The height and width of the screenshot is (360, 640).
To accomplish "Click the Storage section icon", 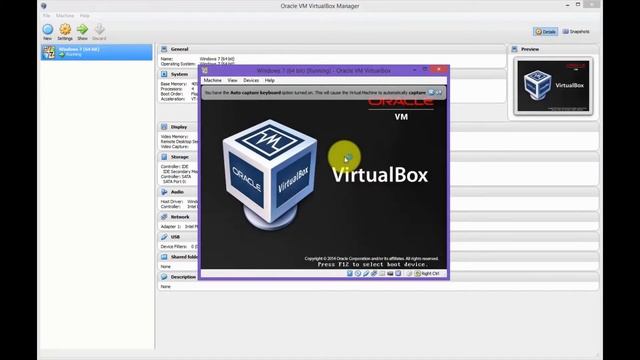I will [x=164, y=157].
